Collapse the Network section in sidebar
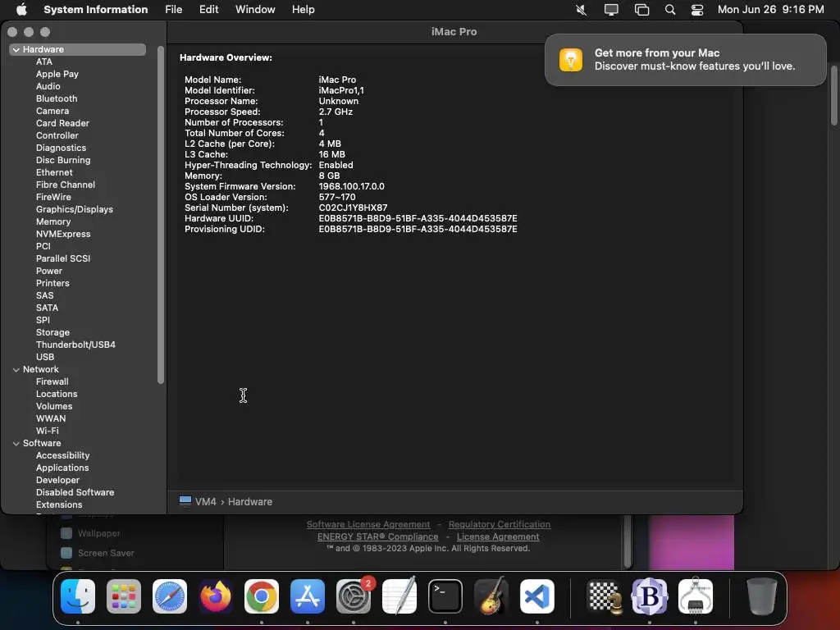The height and width of the screenshot is (630, 840). click(16, 370)
